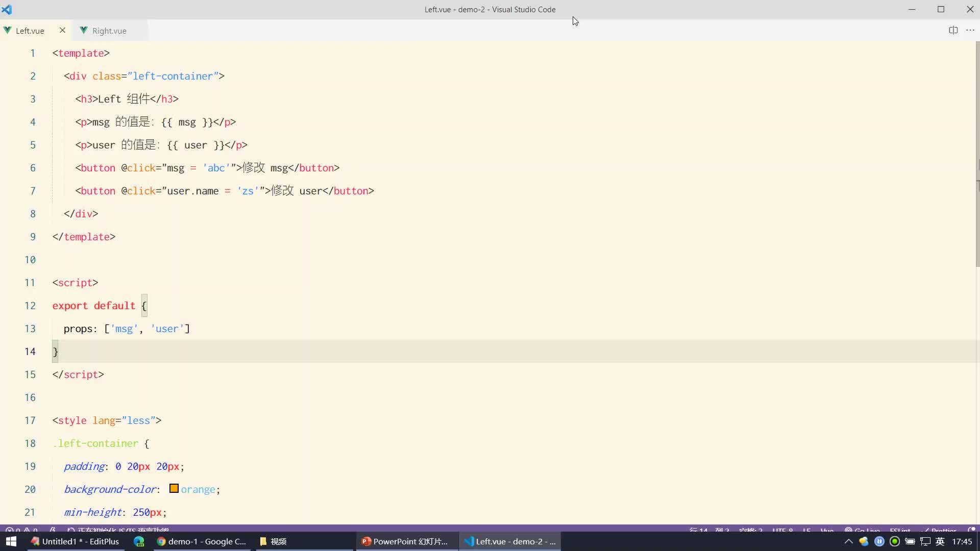Open battery status tray icon
980x551 pixels.
(x=910, y=541)
